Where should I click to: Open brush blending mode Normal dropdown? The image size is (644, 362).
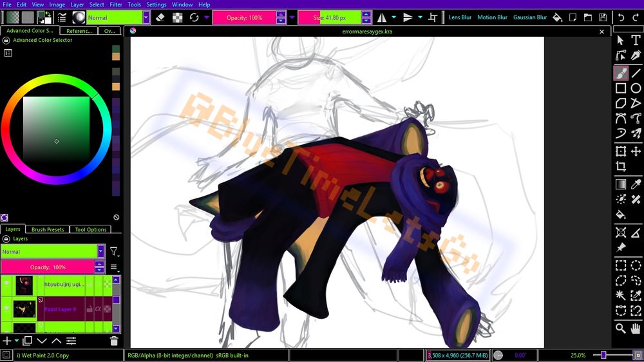118,17
